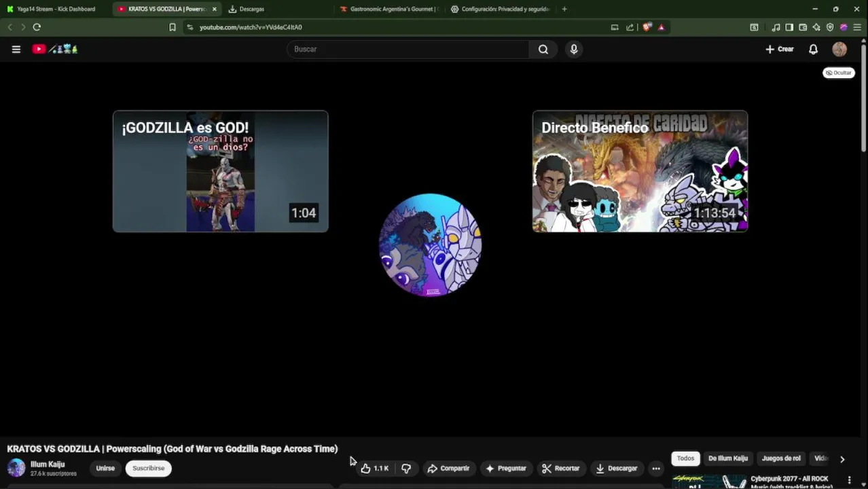Click the Preguntar ask button
This screenshot has height=489, width=868.
tap(505, 468)
